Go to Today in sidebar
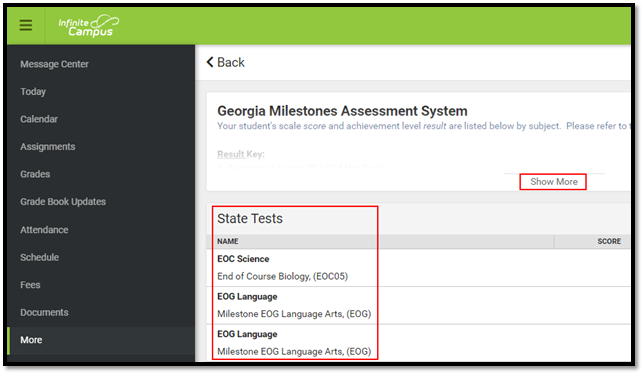 (x=33, y=92)
